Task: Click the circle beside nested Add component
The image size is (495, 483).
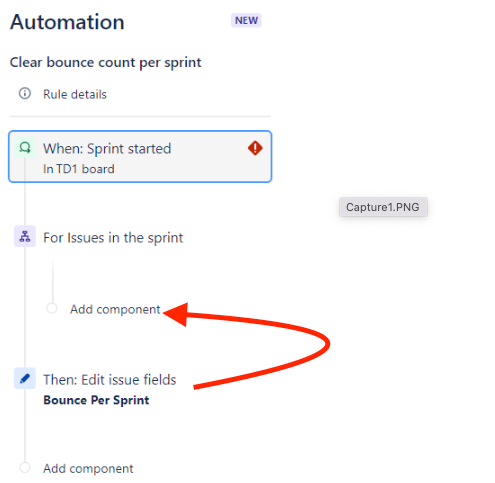Action: point(52,308)
